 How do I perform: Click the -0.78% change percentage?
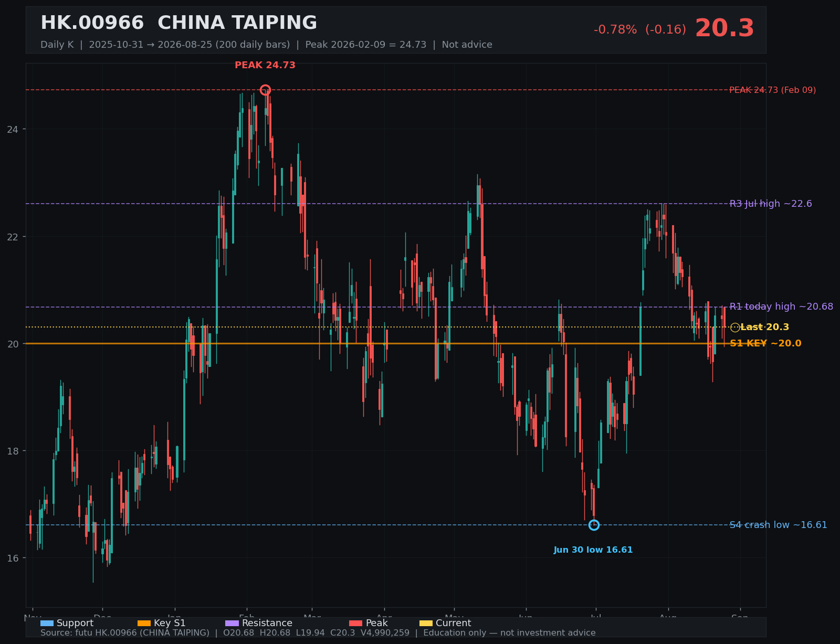[615, 30]
